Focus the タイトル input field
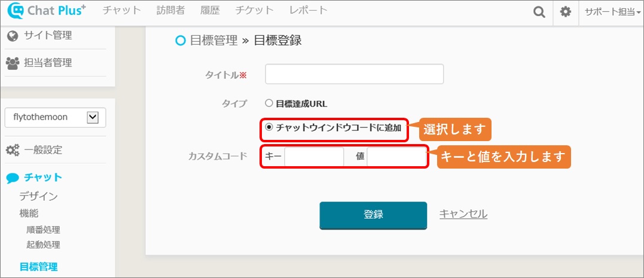The image size is (644, 278). pyautogui.click(x=355, y=74)
